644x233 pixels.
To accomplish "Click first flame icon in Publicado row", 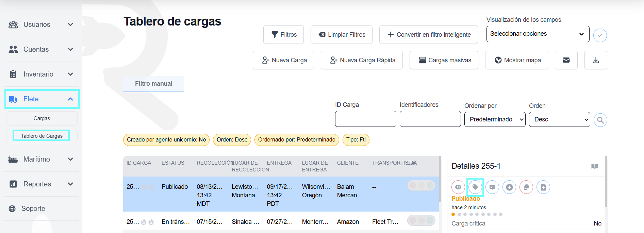I will [x=144, y=187].
